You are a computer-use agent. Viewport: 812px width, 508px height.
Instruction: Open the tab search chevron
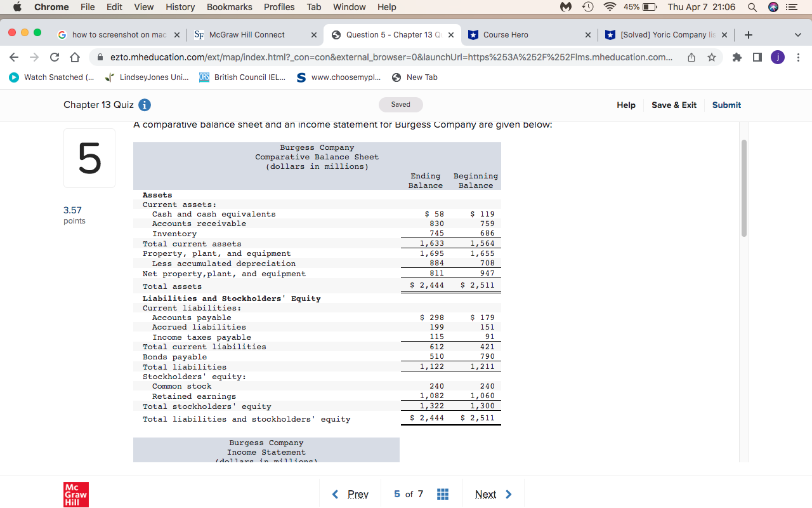(x=797, y=35)
